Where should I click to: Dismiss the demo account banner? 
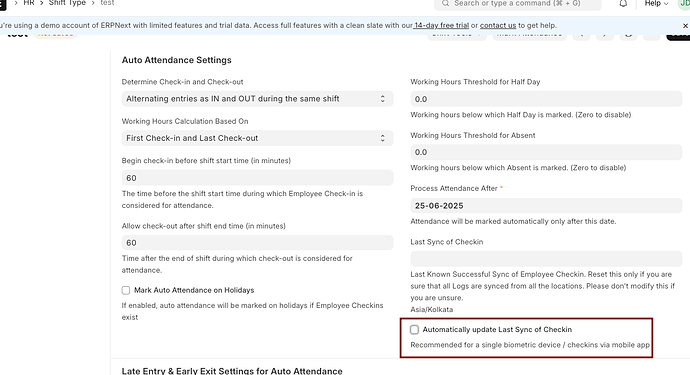tap(685, 26)
